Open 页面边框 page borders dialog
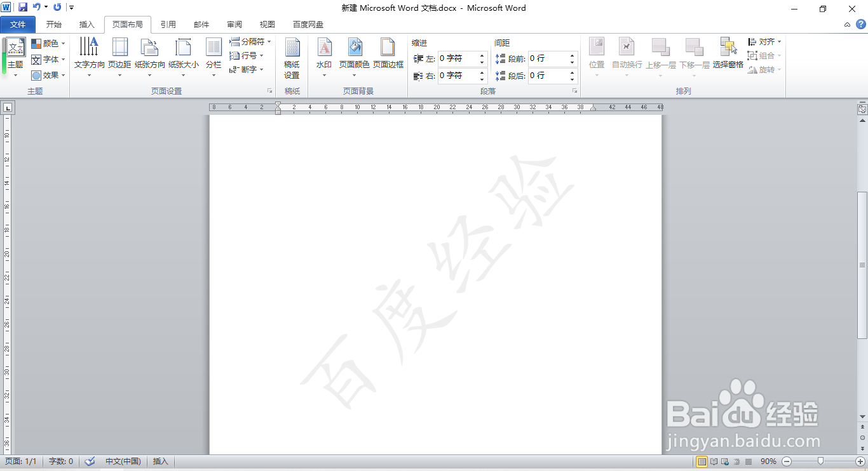 coord(388,55)
